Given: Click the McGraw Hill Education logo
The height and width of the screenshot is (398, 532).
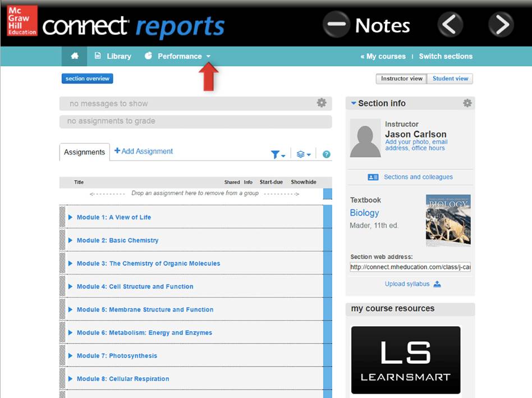Looking at the screenshot, I should [x=22, y=20].
